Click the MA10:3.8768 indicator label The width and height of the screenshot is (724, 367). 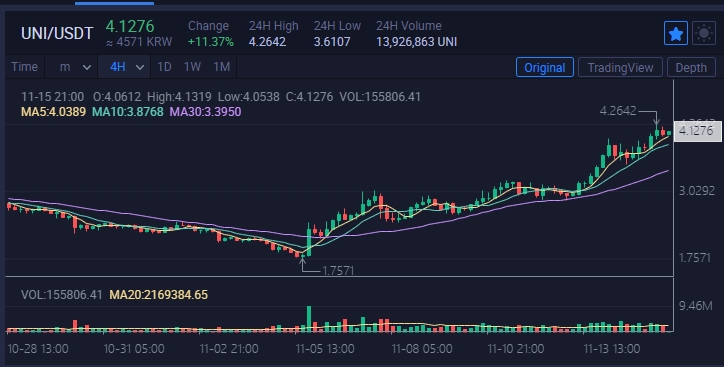click(x=127, y=112)
